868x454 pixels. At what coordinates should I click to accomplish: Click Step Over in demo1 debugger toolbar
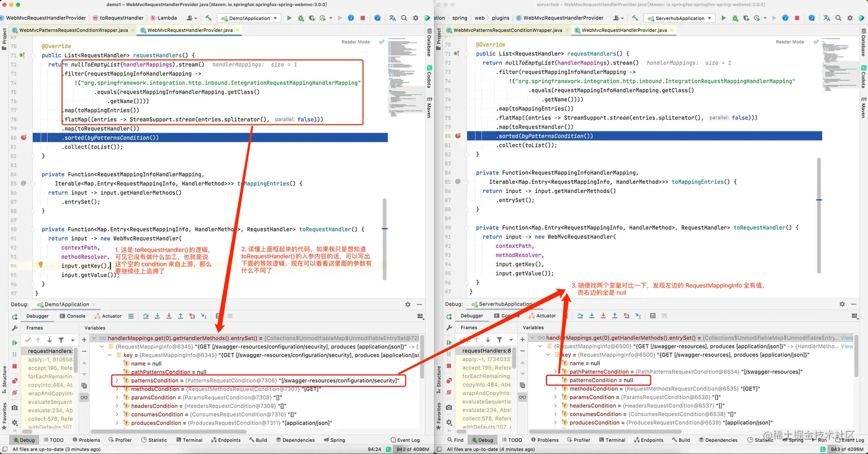point(146,316)
